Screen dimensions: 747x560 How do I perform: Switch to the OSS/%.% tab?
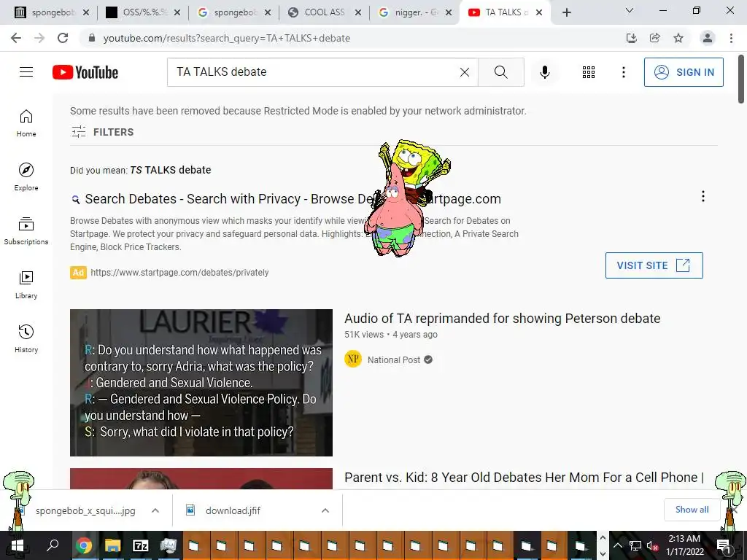[x=142, y=12]
